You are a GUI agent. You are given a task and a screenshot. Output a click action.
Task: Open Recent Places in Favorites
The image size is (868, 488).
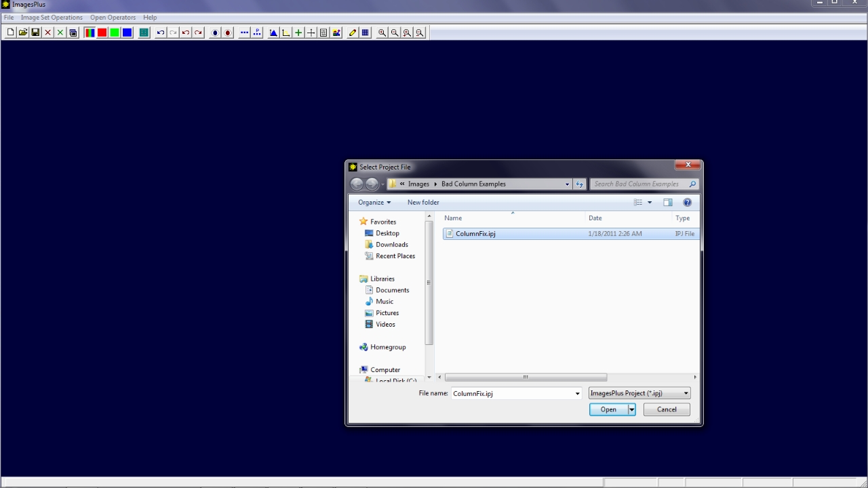coord(395,256)
